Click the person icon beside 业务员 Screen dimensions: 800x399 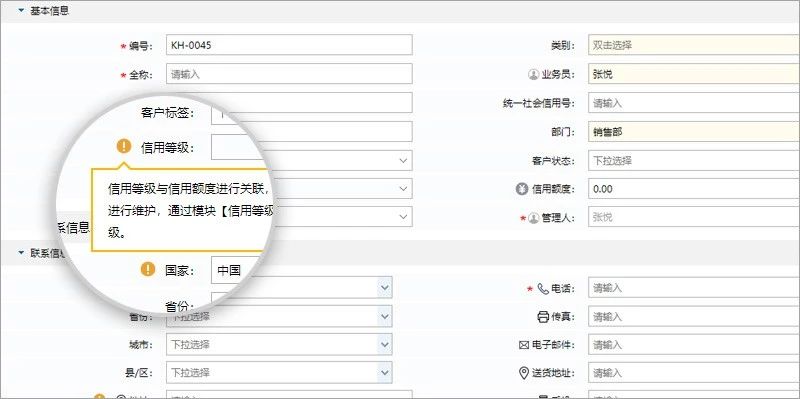(x=533, y=74)
